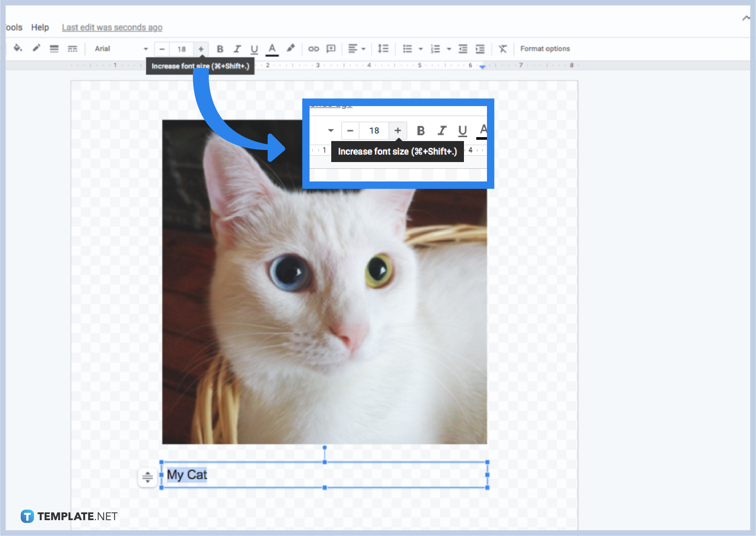
Task: Select the Fill color tool
Action: click(18, 49)
